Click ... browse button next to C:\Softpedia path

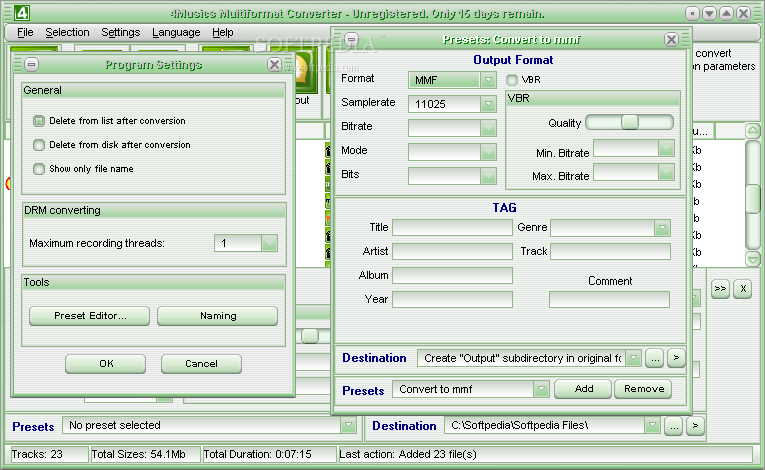click(675, 426)
